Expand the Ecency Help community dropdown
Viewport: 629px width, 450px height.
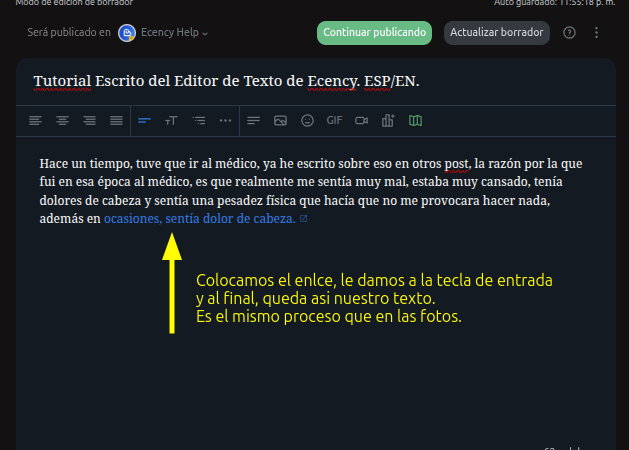coord(174,32)
